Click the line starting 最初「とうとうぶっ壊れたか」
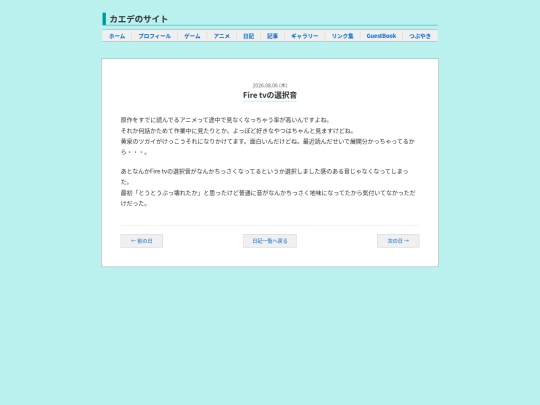540x405 pixels. [268, 198]
